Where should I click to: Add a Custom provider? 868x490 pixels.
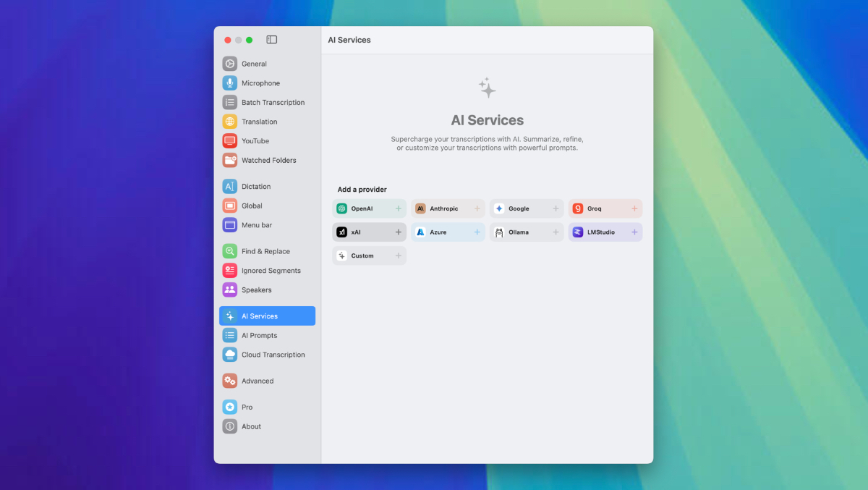click(398, 256)
